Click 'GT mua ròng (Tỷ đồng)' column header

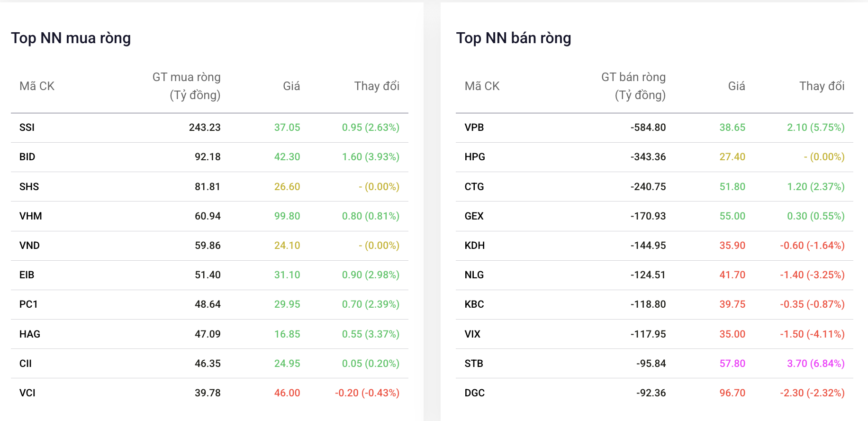click(x=187, y=86)
